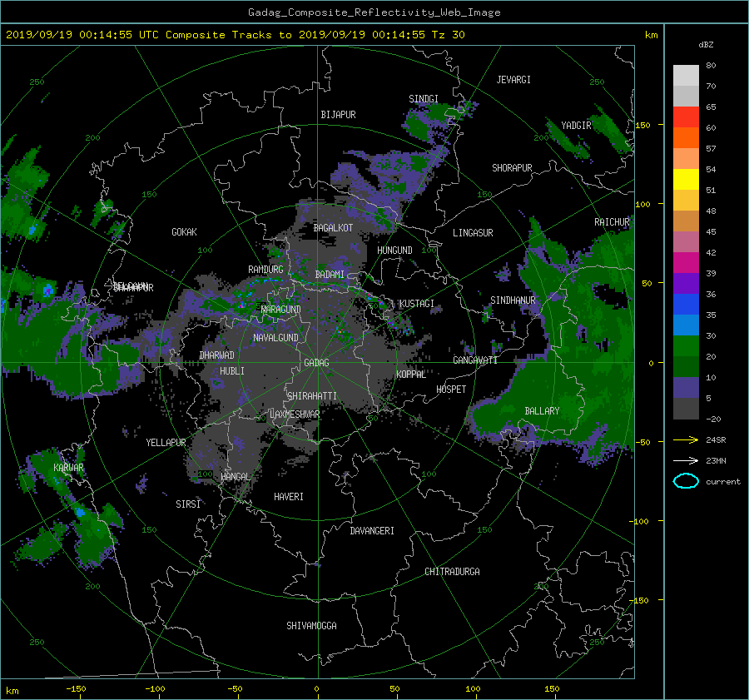Click the RAMDURG city label
Screen dimensions: 749x700
pyautogui.click(x=265, y=270)
